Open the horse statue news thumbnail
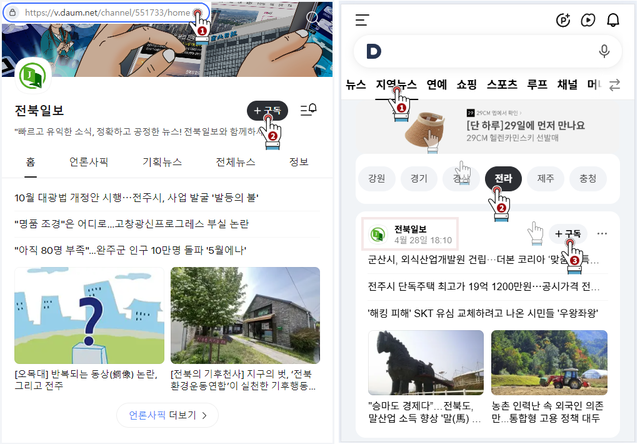 pyautogui.click(x=426, y=363)
